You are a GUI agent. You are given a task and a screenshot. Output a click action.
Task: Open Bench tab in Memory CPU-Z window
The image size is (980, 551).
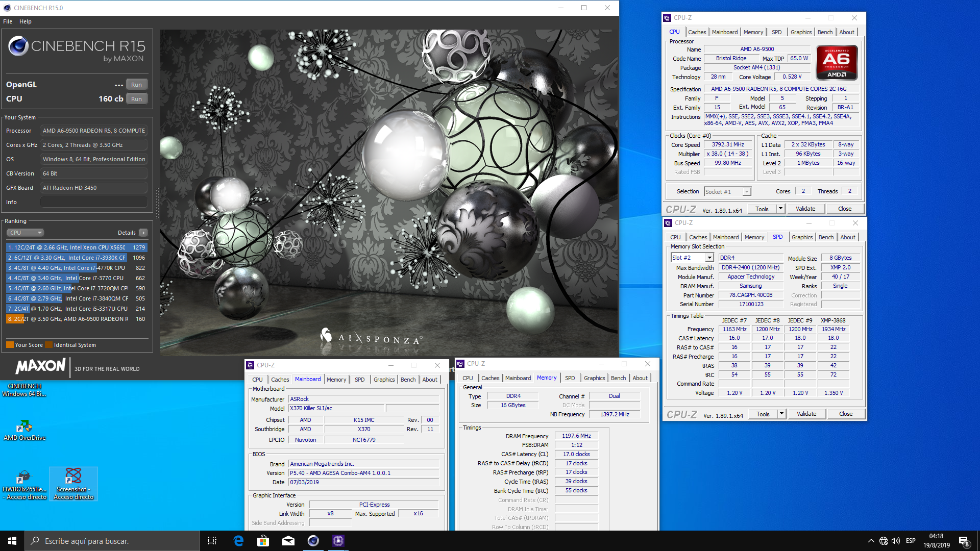618,378
